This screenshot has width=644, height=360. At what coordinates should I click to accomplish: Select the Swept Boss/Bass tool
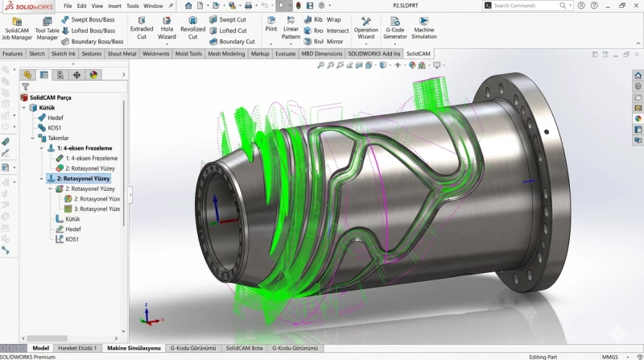(x=89, y=19)
